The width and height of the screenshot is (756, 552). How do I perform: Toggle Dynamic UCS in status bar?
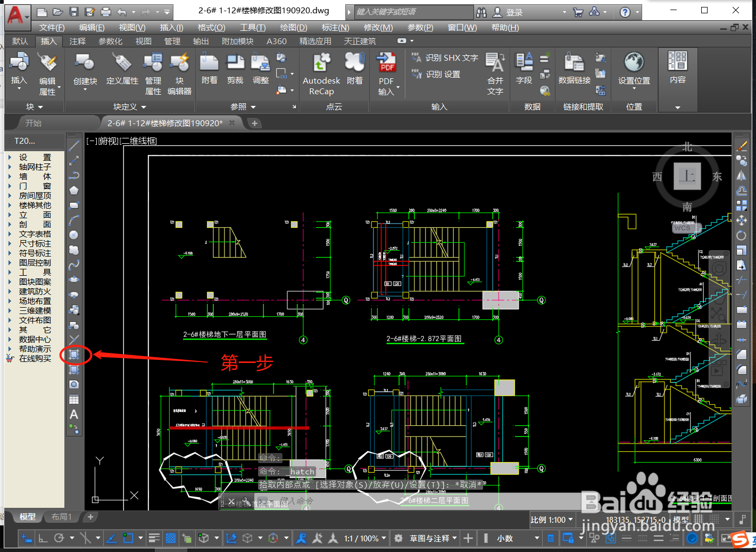tap(231, 538)
